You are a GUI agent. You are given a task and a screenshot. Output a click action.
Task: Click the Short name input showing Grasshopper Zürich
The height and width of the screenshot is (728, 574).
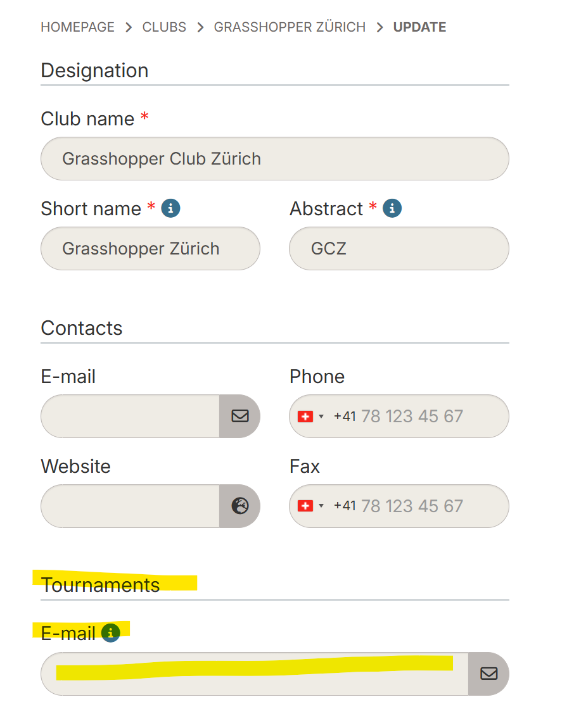pos(150,248)
